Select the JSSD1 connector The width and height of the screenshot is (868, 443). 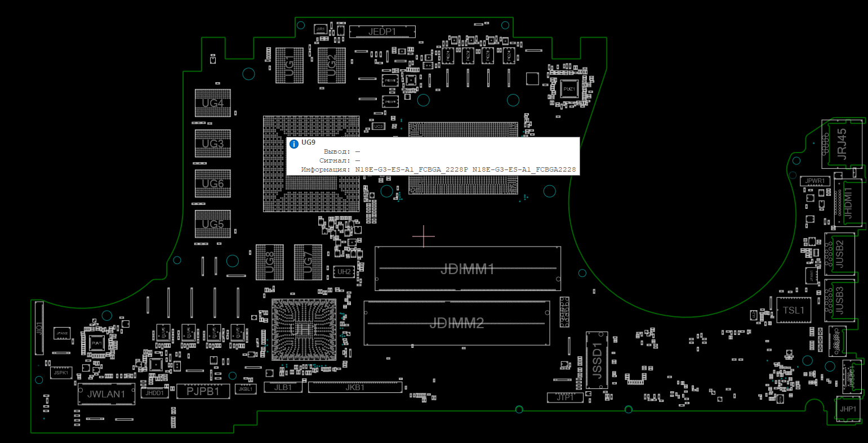597,360
